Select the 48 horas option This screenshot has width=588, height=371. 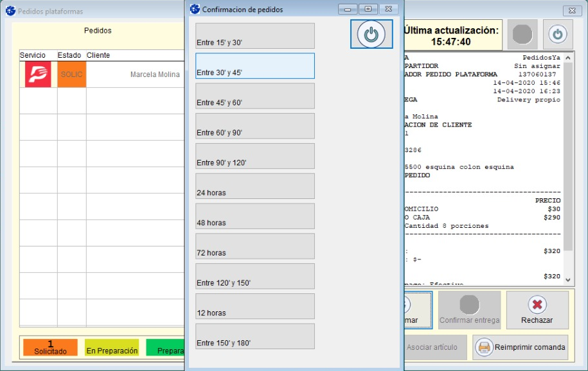(x=255, y=216)
